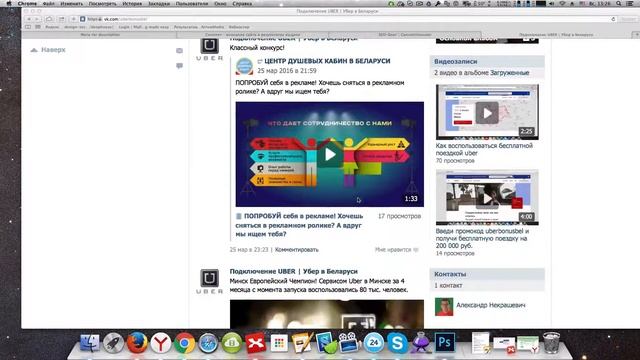Click the 1 контакт text
Screen dimensions: 640x360
[448, 285]
